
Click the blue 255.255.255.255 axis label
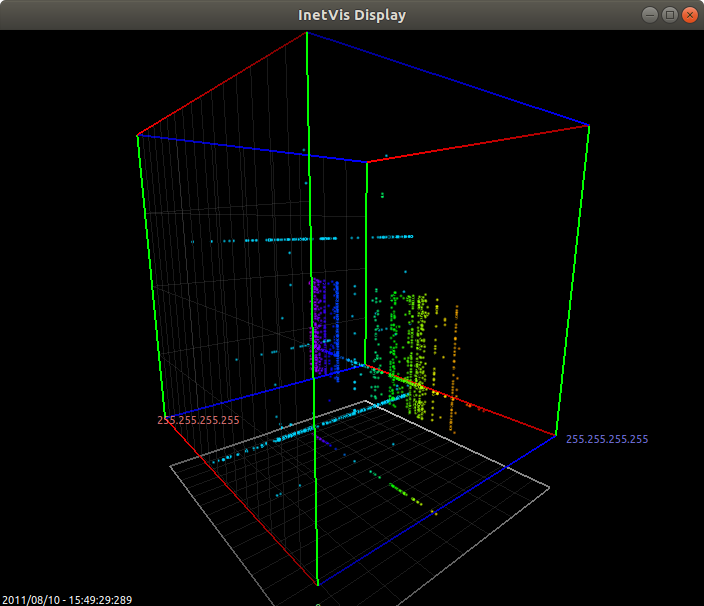(607, 439)
